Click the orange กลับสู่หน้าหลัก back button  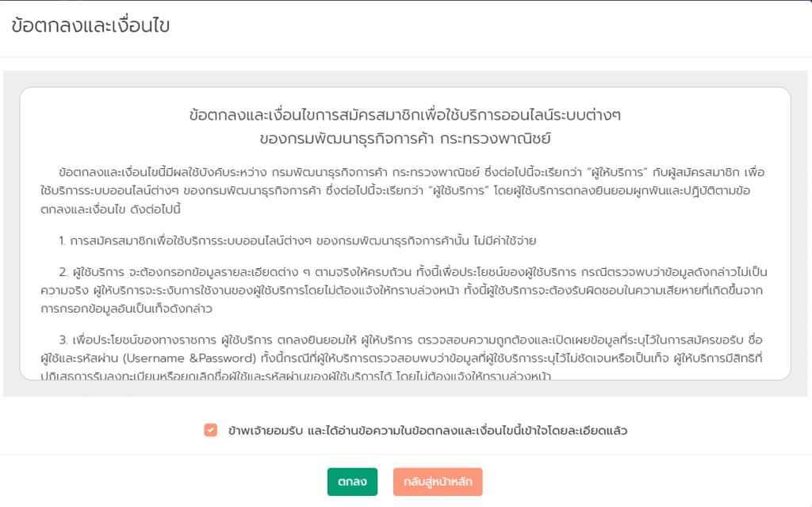coord(437,482)
